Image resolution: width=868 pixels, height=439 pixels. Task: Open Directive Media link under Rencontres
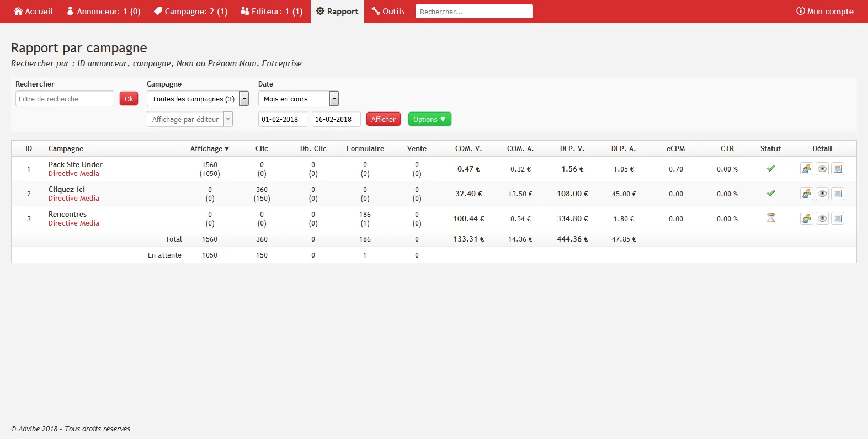point(74,223)
